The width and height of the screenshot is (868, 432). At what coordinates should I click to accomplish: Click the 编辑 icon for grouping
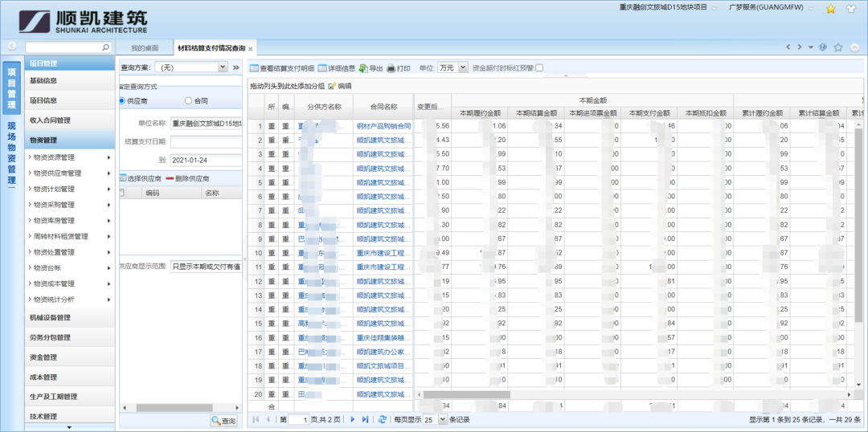332,86
